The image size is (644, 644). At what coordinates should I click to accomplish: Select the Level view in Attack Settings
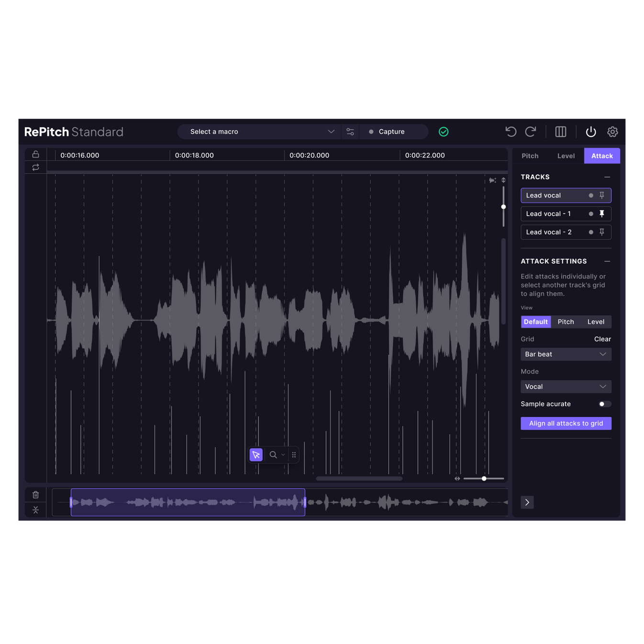pyautogui.click(x=596, y=322)
